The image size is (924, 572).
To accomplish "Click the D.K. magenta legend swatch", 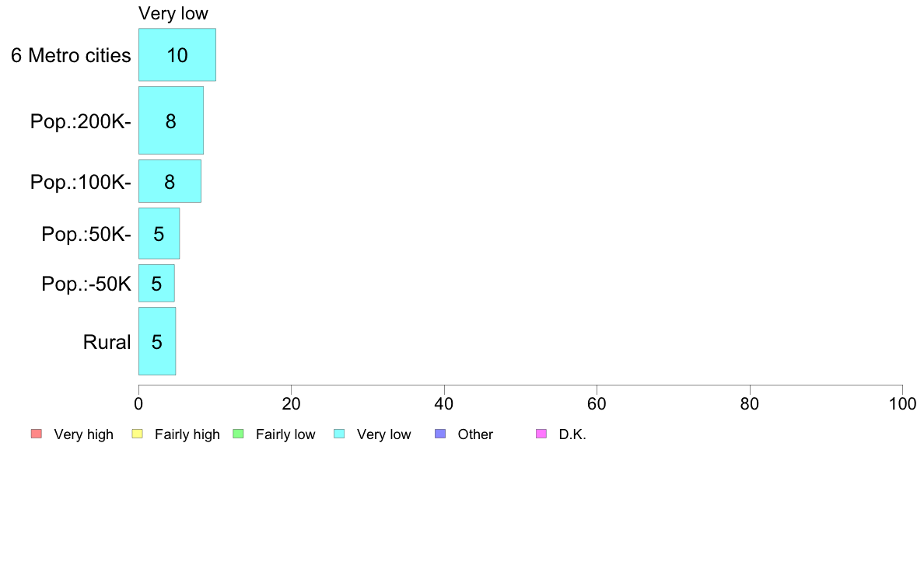I will point(541,434).
